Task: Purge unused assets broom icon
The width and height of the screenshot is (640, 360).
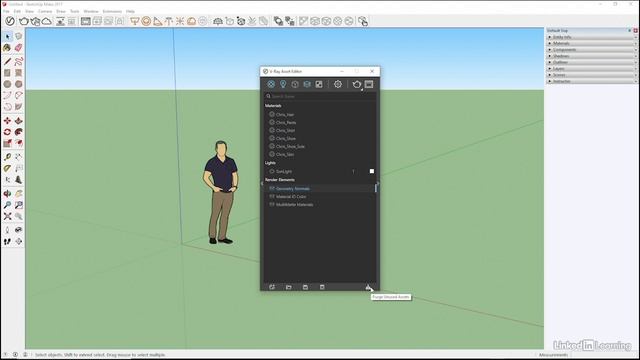Action: tap(368, 287)
